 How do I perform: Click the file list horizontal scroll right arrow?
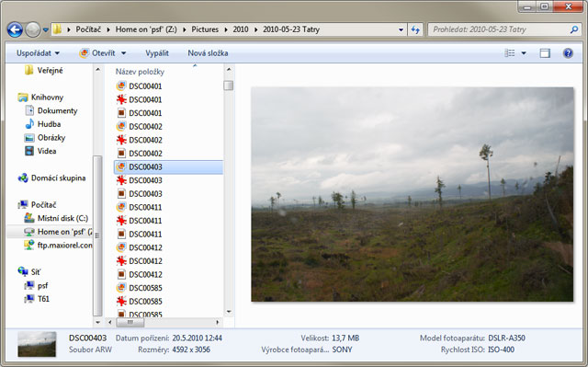(218, 322)
